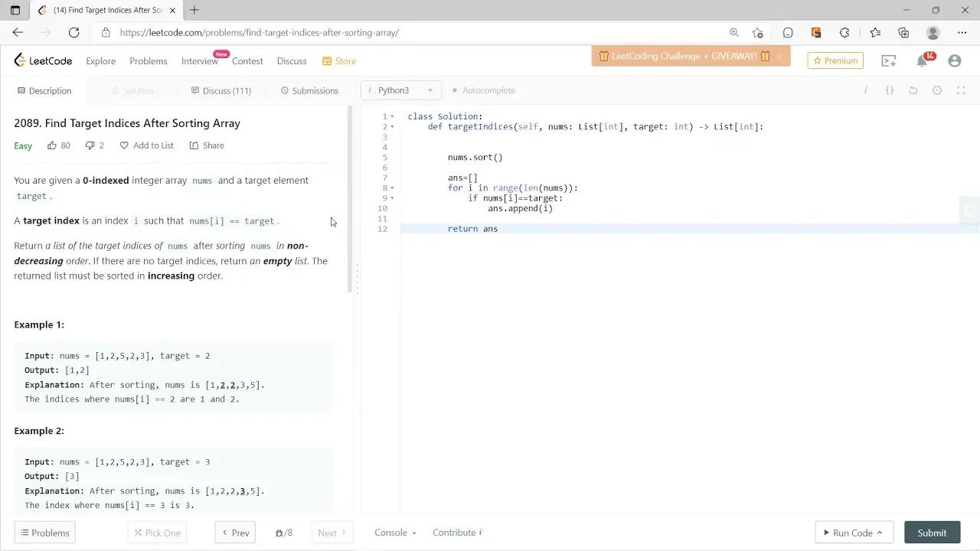Open the Explore menu item

(100, 60)
